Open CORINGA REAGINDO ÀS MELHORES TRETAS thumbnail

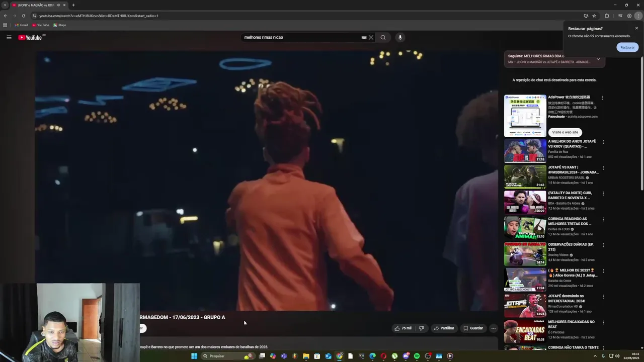point(525,228)
